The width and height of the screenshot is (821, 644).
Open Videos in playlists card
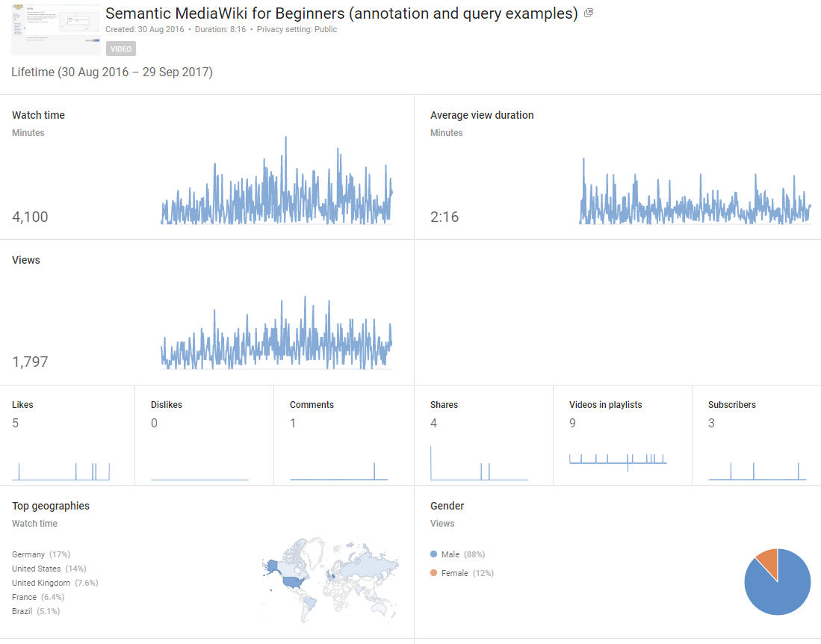(622, 435)
